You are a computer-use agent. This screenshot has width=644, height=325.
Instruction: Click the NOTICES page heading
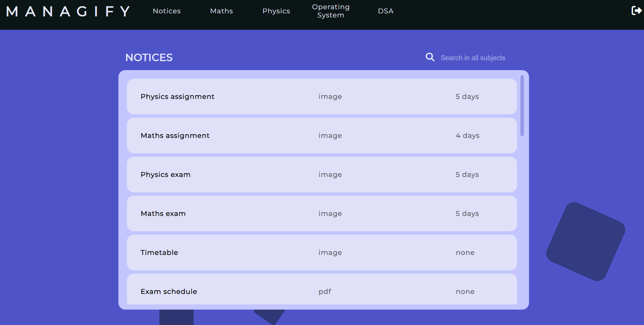(149, 57)
